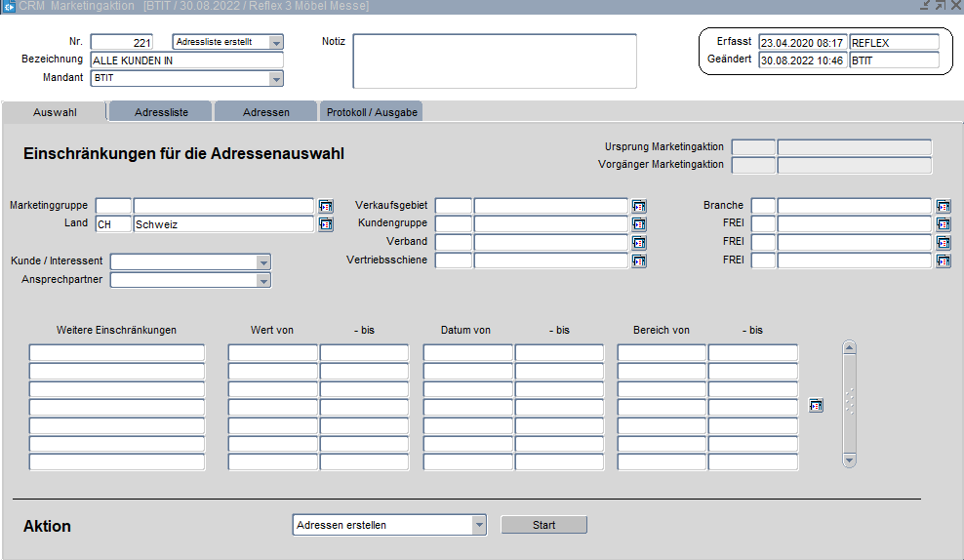Open the lookup icon beside Marketinggruppe
964x560 pixels.
click(x=326, y=206)
